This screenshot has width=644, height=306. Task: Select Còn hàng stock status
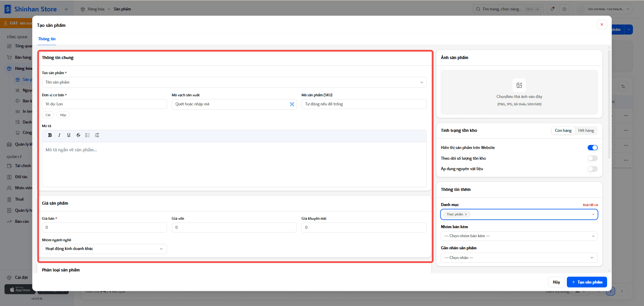[x=563, y=131]
